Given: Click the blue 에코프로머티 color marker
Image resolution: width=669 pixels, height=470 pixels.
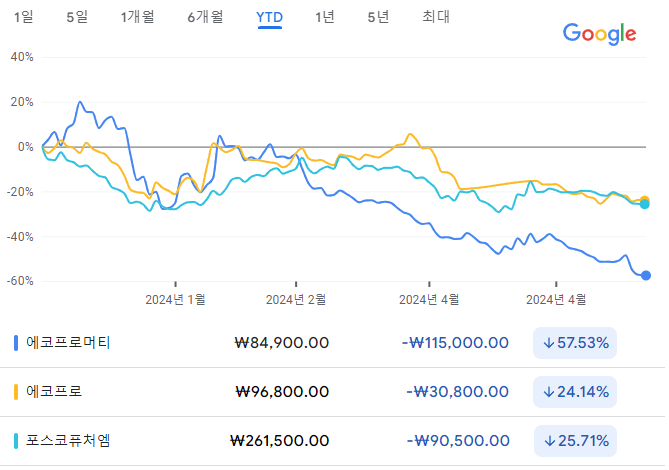Looking at the screenshot, I should (16, 343).
